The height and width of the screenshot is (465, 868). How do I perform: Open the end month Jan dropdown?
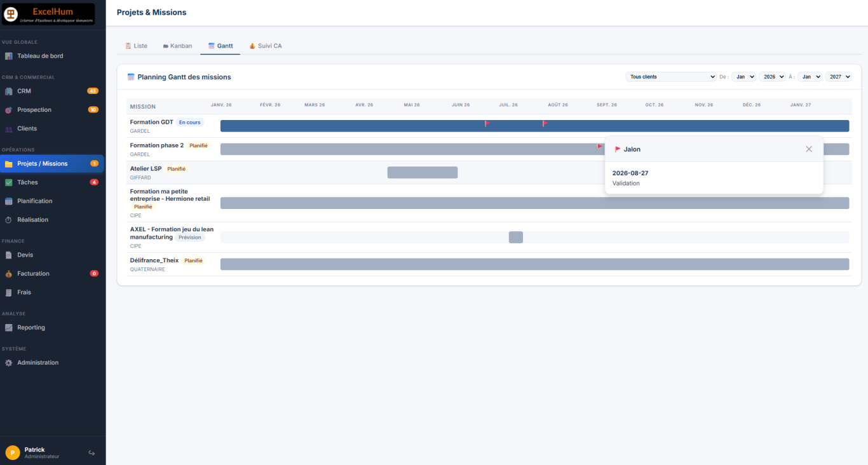pyautogui.click(x=810, y=77)
